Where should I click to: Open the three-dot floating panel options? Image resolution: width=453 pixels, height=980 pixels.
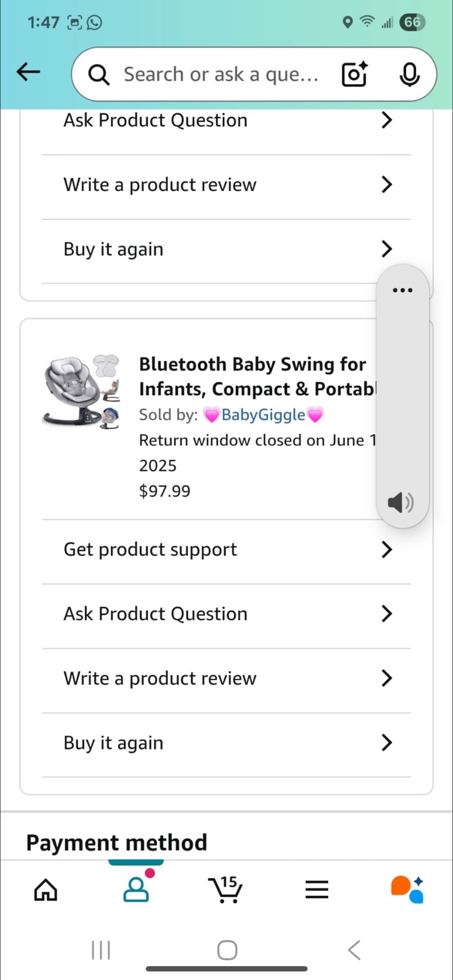pos(402,290)
